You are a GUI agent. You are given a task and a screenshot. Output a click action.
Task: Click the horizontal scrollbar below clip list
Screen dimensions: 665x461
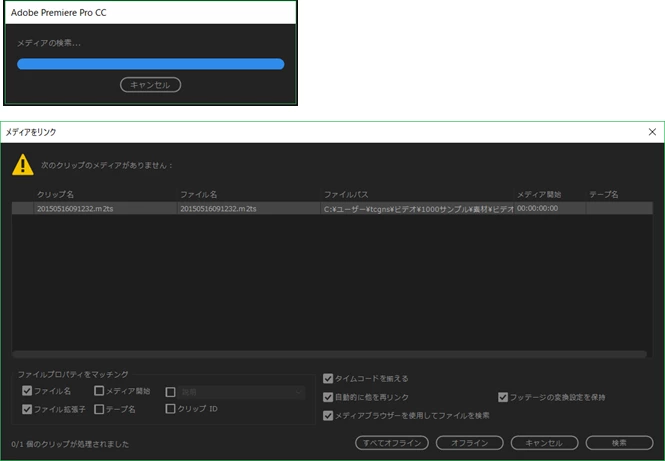pyautogui.click(x=329, y=354)
